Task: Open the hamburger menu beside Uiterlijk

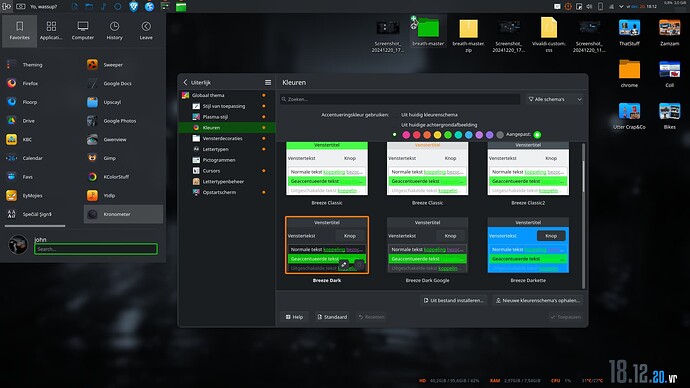Action: (268, 82)
